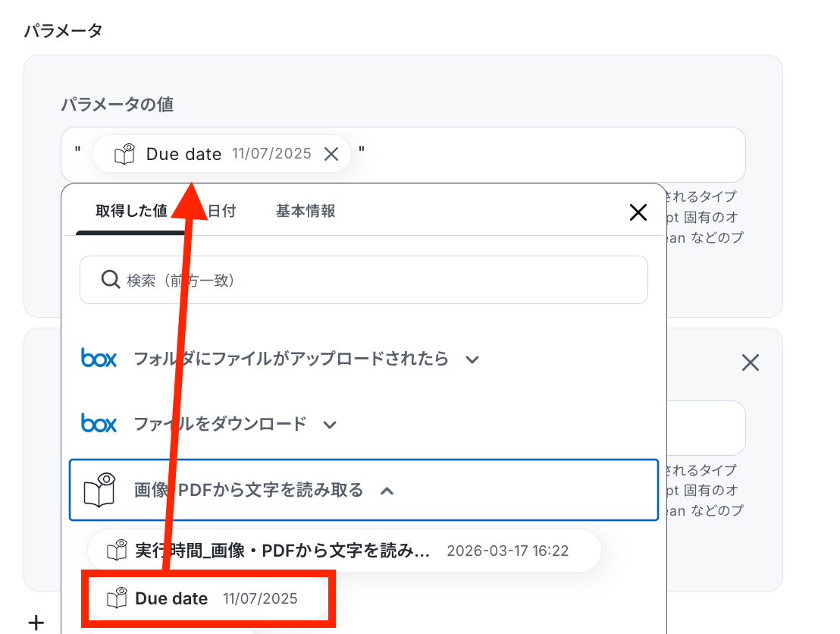Click the second parameter's value input field
Viewport: 840px width, 634px height.
[706, 428]
